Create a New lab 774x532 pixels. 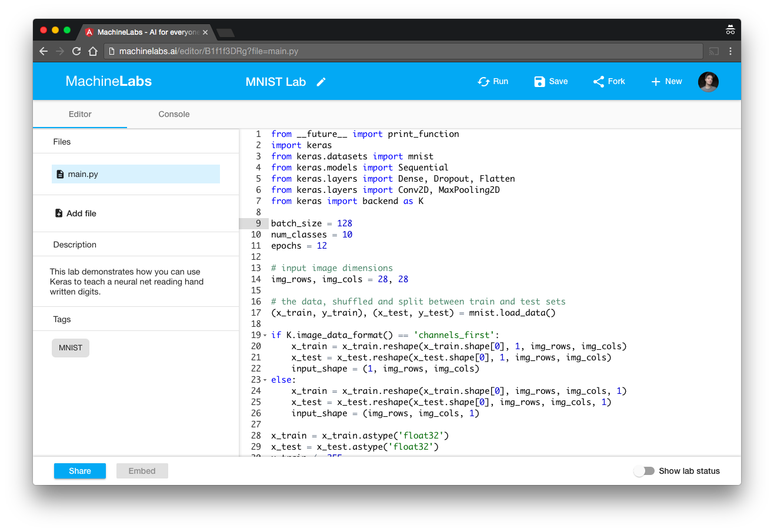(x=666, y=82)
